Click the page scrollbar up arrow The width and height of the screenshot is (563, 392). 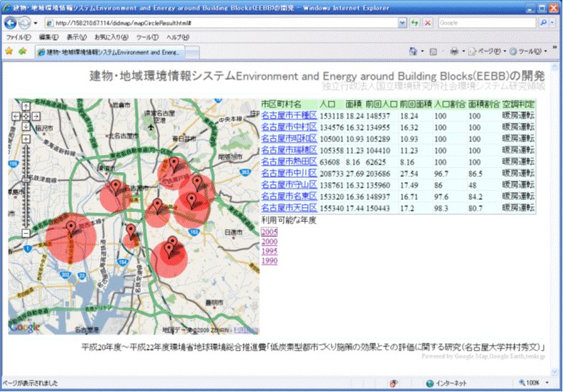(554, 67)
